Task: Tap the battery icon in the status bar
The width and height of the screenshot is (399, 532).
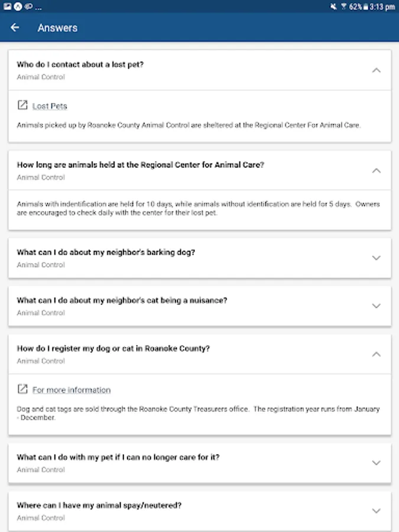Action: tap(366, 7)
